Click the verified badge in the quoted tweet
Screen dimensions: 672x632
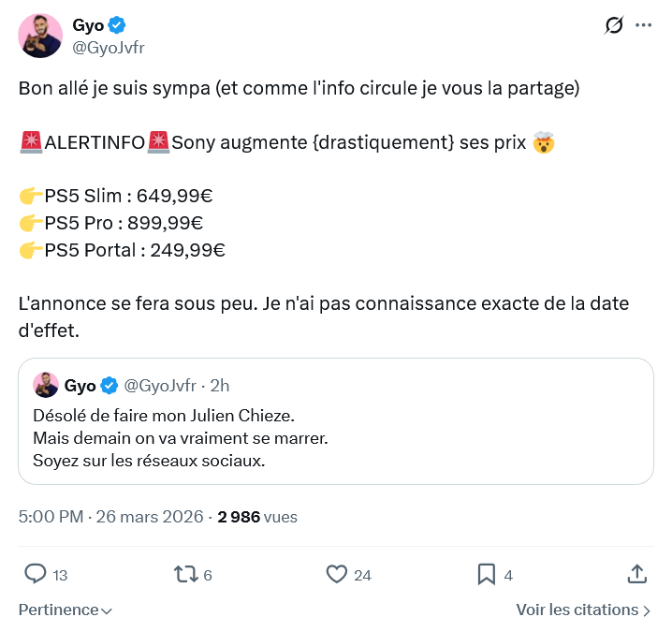tap(109, 385)
